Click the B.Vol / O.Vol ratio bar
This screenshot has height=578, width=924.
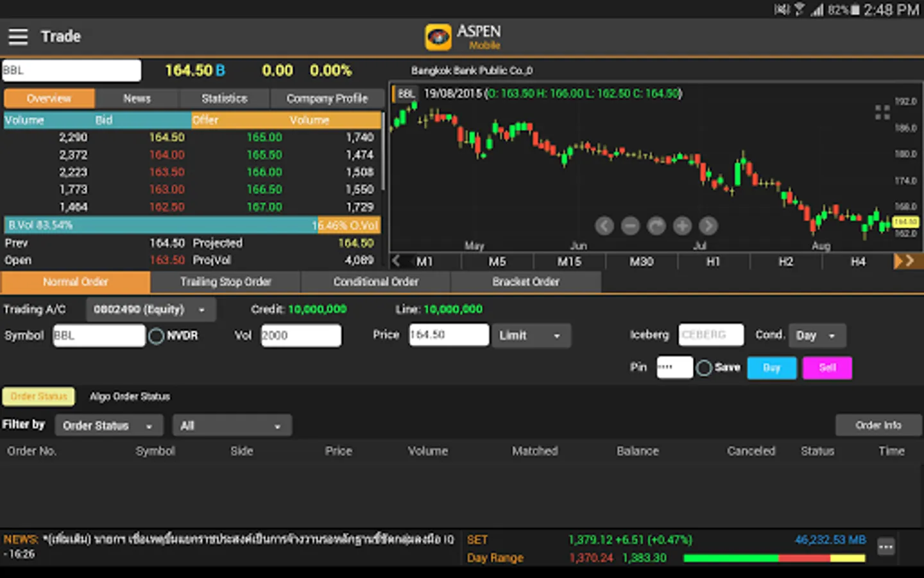tap(193, 225)
